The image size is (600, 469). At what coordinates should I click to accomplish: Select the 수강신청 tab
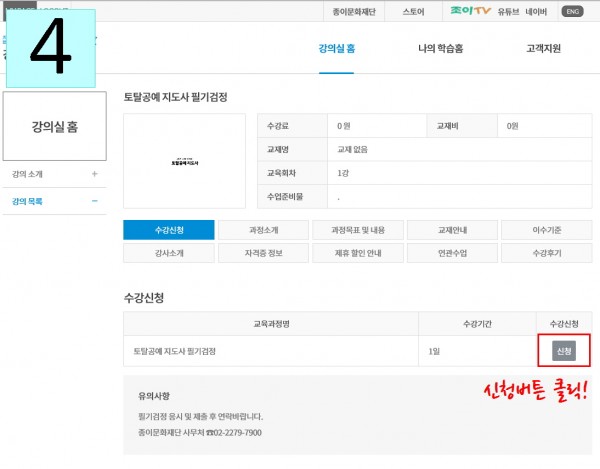click(x=169, y=230)
